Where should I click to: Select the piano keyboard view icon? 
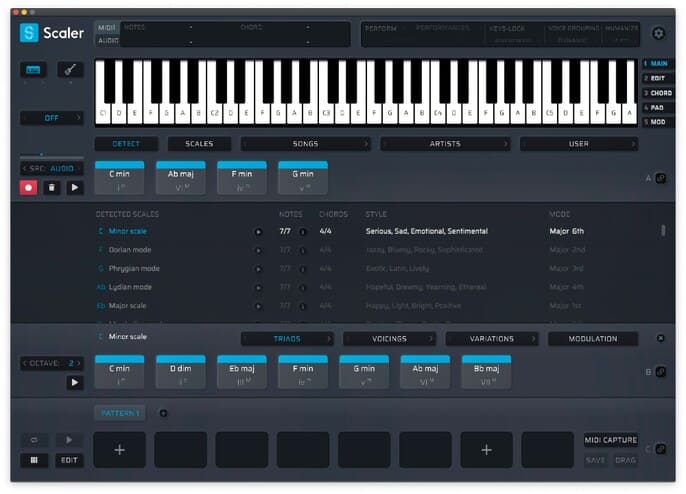pyautogui.click(x=32, y=70)
